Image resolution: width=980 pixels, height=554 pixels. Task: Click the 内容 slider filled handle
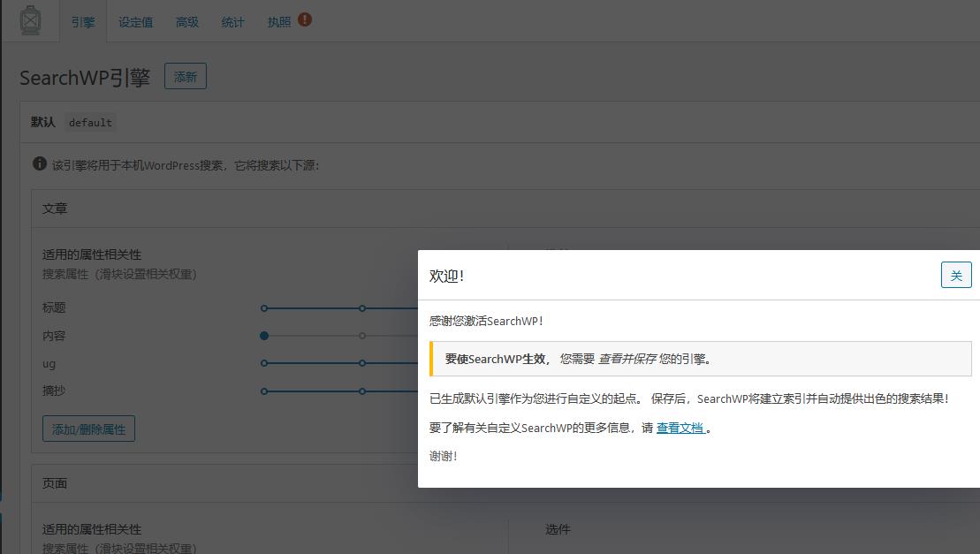point(264,336)
